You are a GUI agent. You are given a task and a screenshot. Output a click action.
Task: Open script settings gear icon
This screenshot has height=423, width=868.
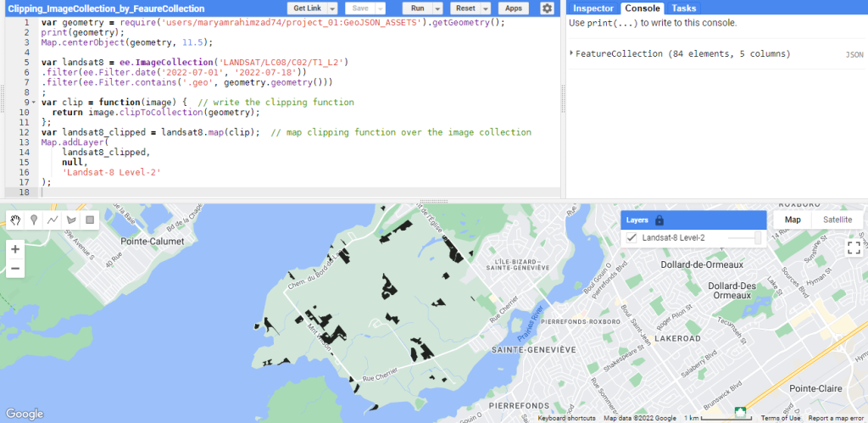(x=548, y=8)
